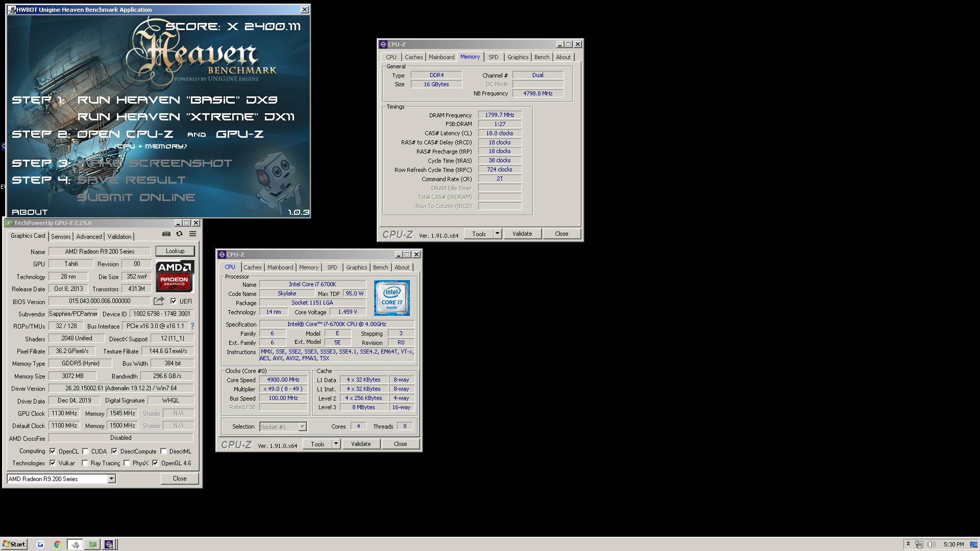Click Submit Online in Heaven app

tap(136, 197)
